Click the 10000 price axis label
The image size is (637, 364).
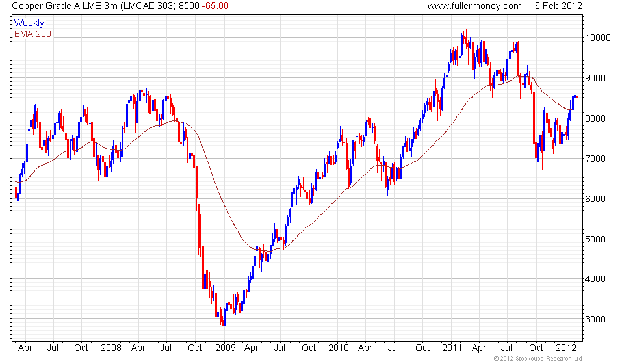pos(597,38)
